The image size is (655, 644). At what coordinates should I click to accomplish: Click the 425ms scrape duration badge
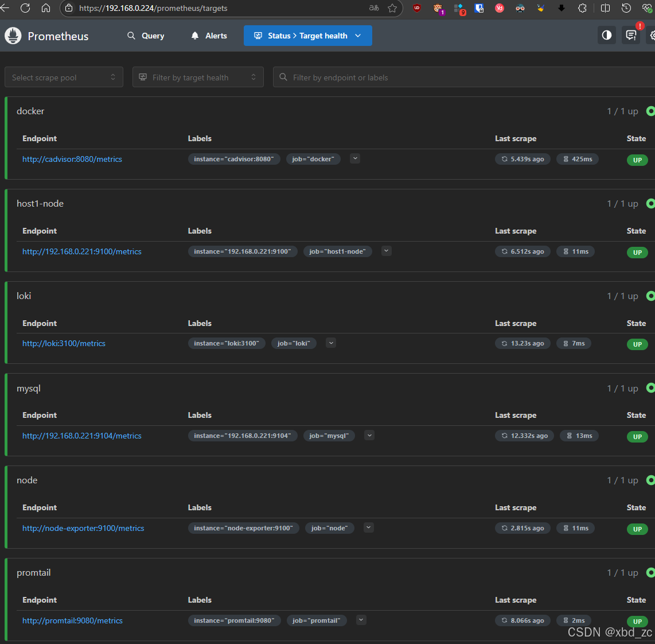pos(578,159)
